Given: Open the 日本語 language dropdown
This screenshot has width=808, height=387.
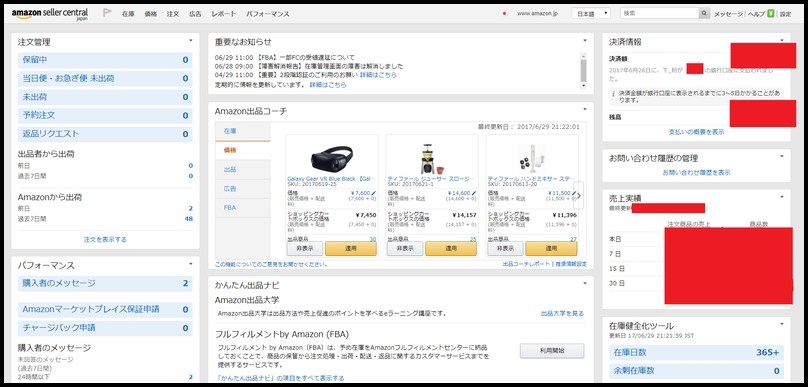Looking at the screenshot, I should 591,14.
